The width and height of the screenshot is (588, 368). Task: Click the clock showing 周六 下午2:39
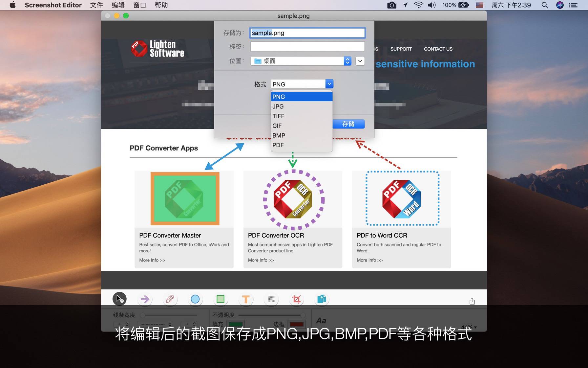(511, 5)
